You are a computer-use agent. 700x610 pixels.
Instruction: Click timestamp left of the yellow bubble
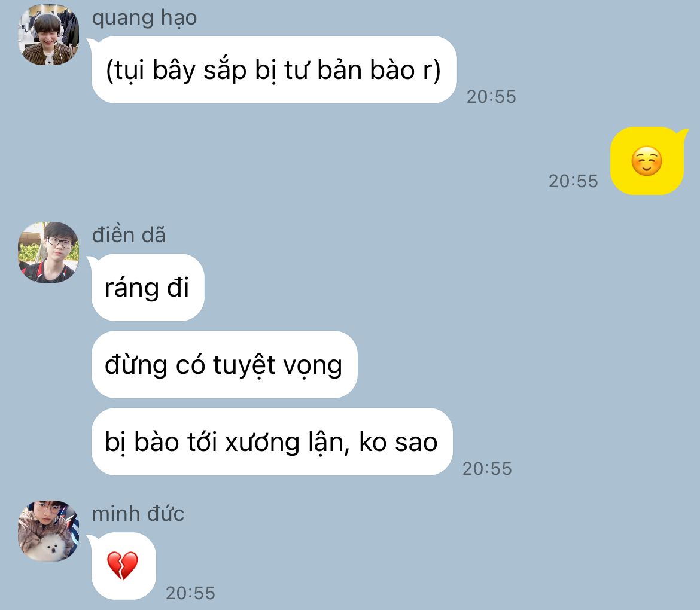(573, 181)
